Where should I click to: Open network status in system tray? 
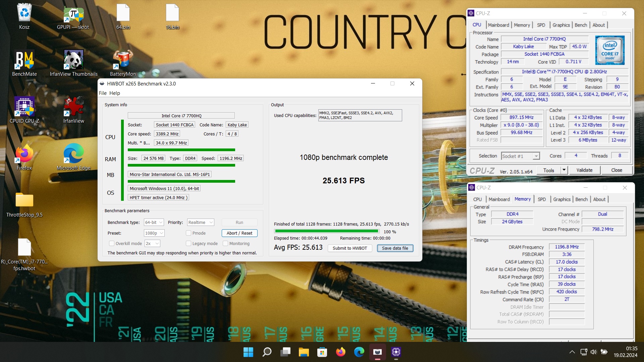click(x=584, y=352)
